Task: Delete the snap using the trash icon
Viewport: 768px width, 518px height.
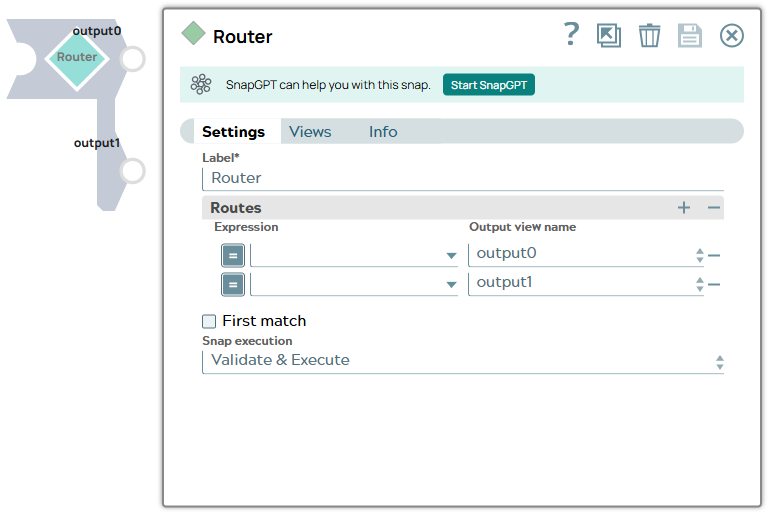Action: click(649, 36)
